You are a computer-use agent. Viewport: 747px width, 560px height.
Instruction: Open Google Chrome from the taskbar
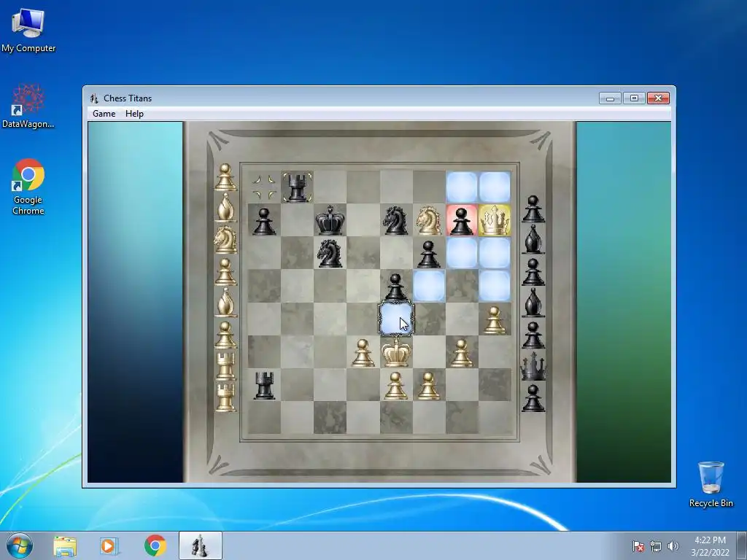click(x=155, y=546)
